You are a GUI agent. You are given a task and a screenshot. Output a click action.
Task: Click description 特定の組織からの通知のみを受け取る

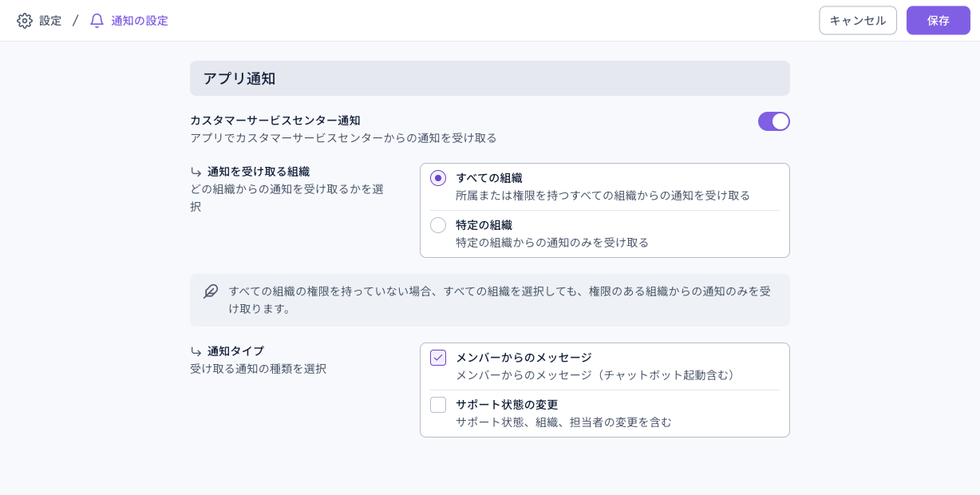coord(552,243)
